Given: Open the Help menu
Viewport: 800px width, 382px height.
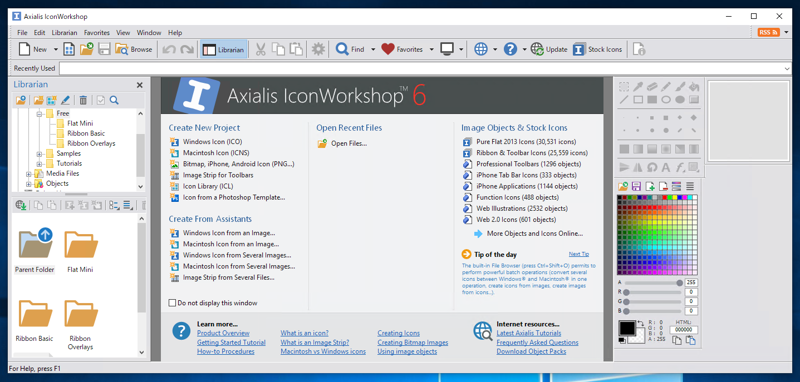Looking at the screenshot, I should click(175, 33).
